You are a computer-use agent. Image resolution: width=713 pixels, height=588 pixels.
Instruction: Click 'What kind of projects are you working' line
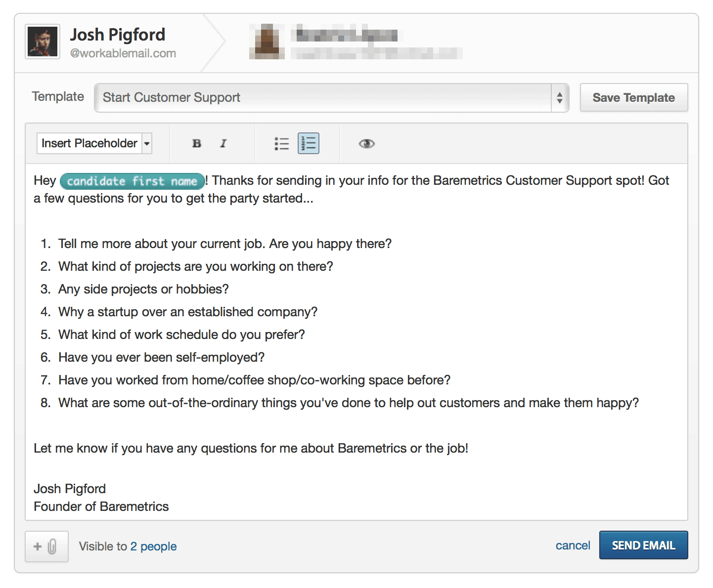(196, 266)
